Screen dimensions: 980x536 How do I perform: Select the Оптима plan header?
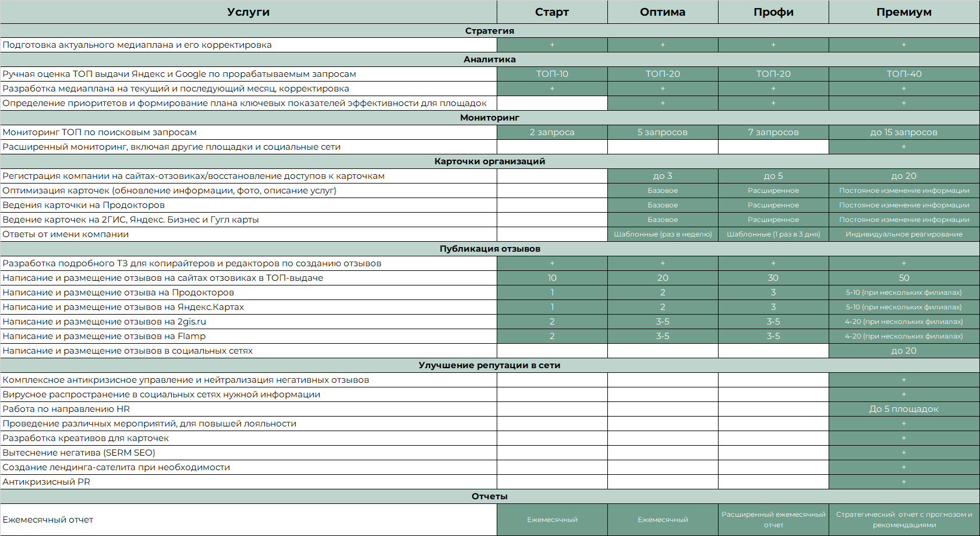(662, 12)
